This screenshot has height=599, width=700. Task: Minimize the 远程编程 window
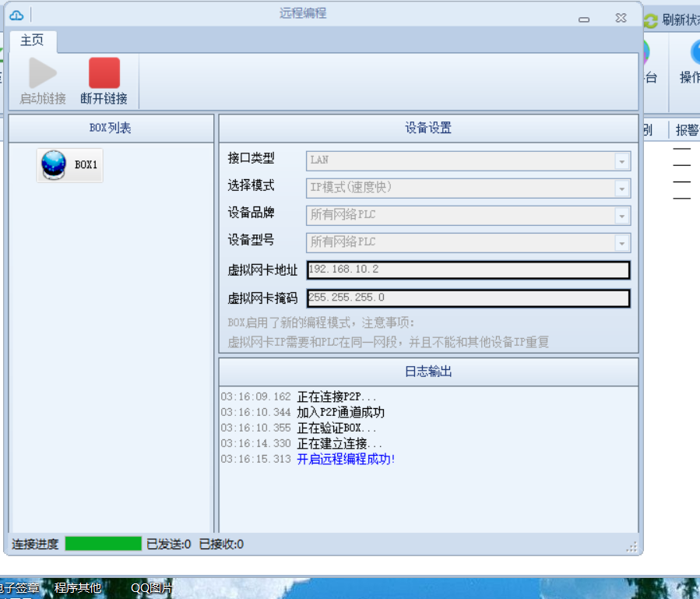(584, 18)
